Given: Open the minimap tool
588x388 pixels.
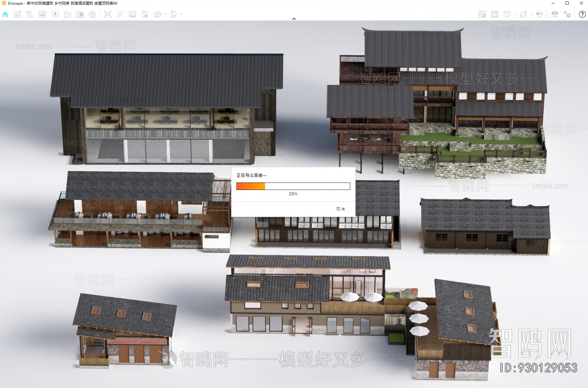Looking at the screenshot, I should 482,15.
